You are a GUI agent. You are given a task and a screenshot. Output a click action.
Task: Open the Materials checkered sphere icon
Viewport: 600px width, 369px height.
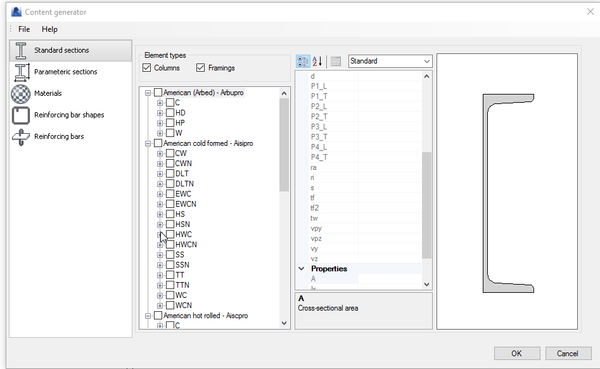click(21, 94)
